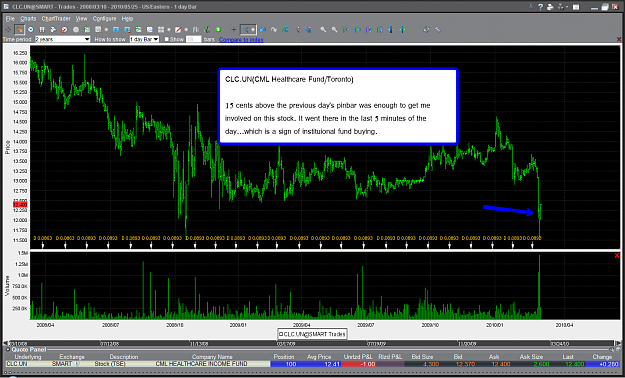Click the four-dot grid toolbar icon
This screenshot has width=625, height=378.
(x=42, y=30)
